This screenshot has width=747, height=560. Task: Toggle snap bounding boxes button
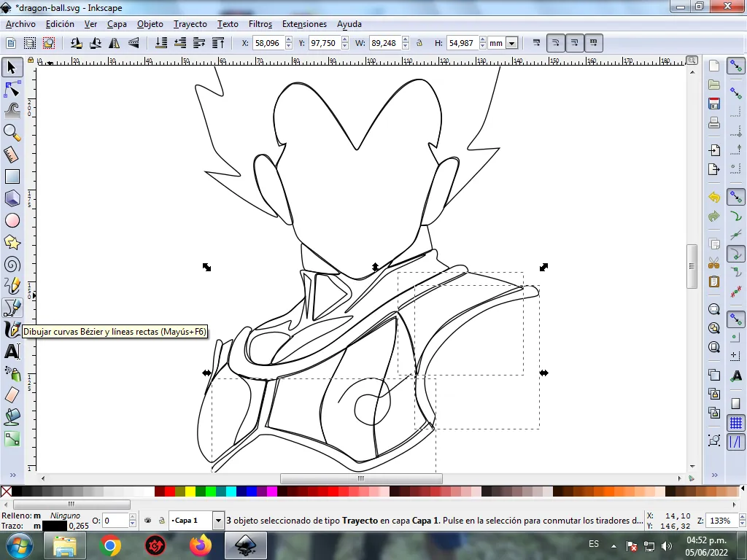coord(735,94)
